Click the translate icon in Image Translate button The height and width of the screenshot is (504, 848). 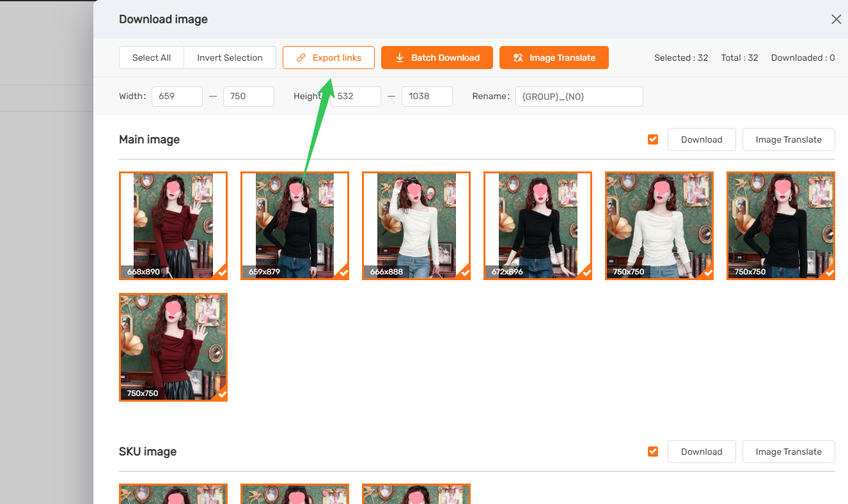coord(518,58)
